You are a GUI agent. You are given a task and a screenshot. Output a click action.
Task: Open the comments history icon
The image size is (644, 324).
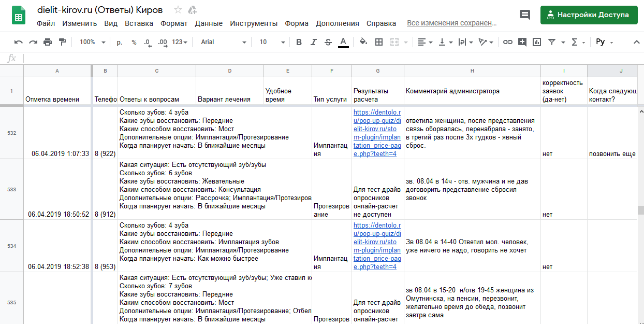(x=525, y=15)
